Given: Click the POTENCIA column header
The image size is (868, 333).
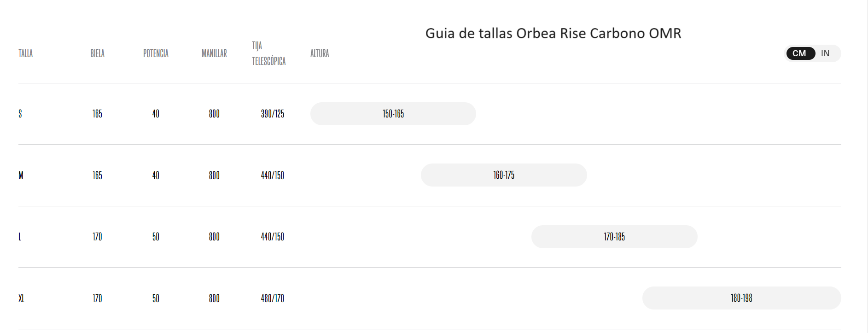Looking at the screenshot, I should pos(156,53).
